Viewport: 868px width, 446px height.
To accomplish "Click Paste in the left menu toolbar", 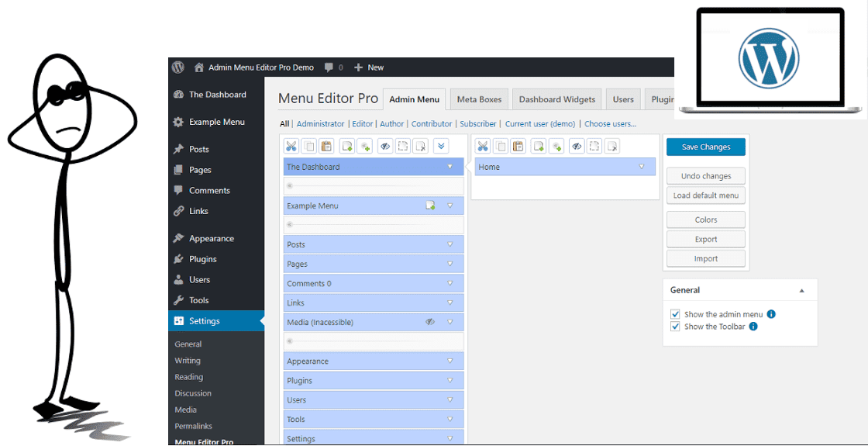I will click(x=326, y=147).
